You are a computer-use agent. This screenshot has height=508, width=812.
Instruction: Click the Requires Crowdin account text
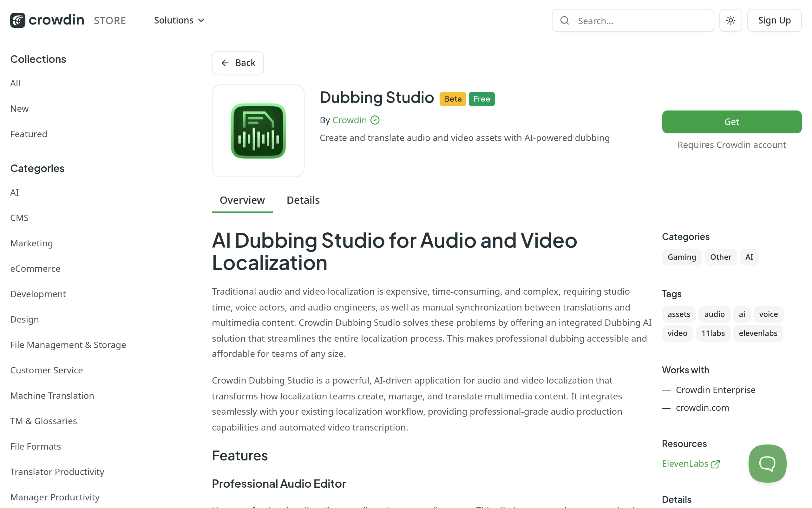(732, 145)
